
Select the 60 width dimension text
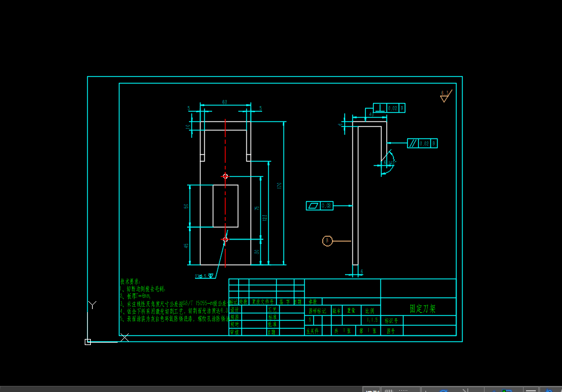pyautogui.click(x=225, y=102)
